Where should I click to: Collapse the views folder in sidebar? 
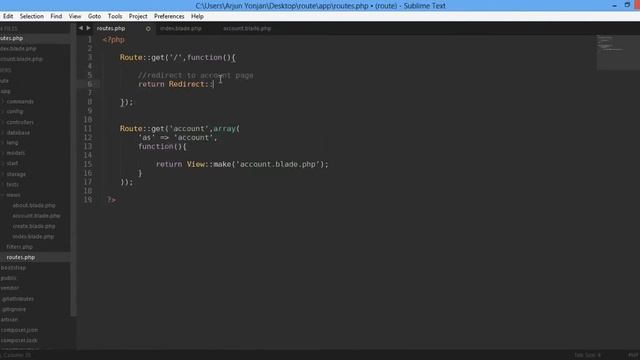tap(13, 195)
